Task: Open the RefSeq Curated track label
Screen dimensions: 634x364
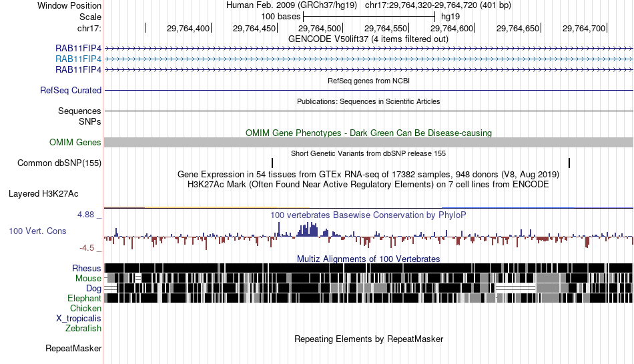Action: [71, 90]
